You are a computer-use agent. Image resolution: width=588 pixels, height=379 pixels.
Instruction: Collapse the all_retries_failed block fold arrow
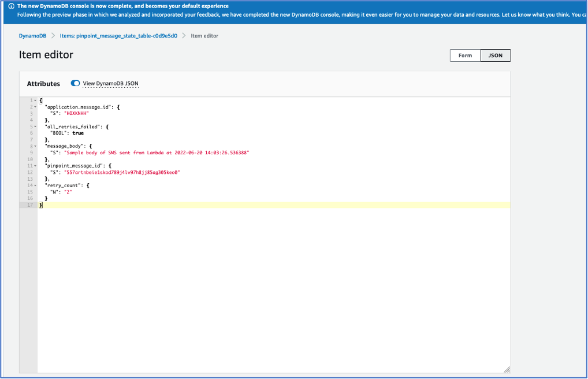[35, 127]
